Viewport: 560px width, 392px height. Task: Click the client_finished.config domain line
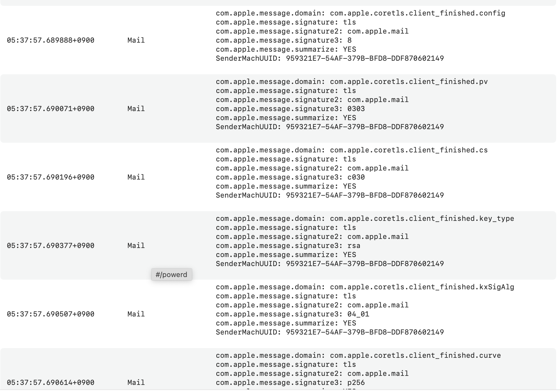coord(360,13)
